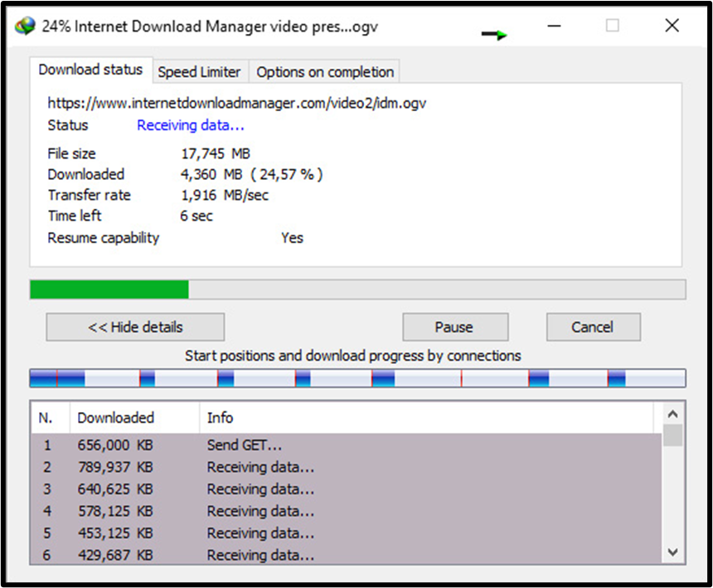The image size is (713, 588).
Task: Click the downloaded value 4,360 MB
Action: pyautogui.click(x=211, y=174)
